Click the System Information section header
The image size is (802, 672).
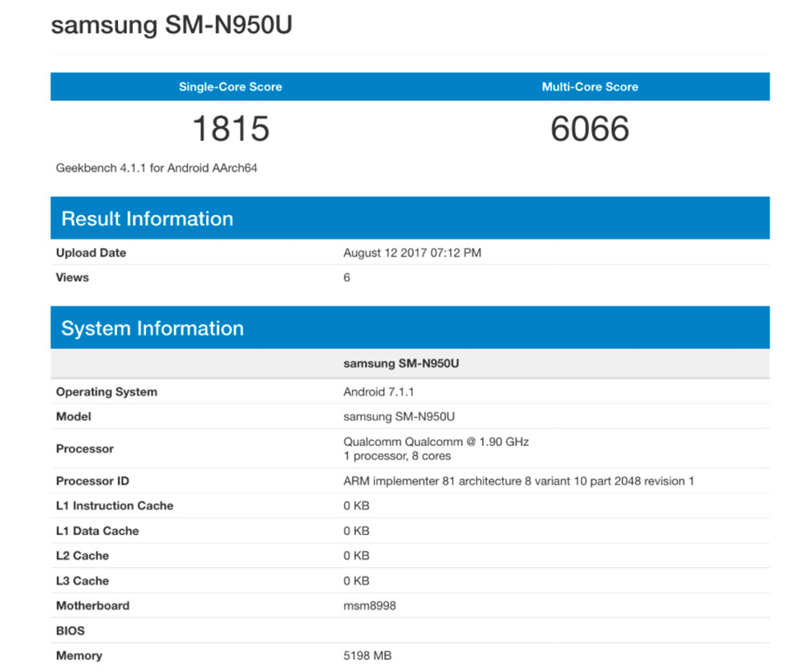(x=151, y=327)
